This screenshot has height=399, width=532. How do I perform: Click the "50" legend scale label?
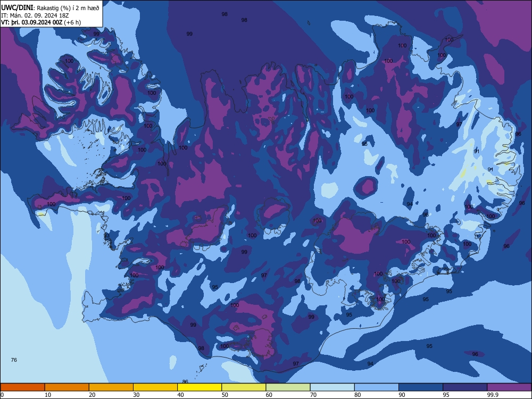tap(225, 395)
